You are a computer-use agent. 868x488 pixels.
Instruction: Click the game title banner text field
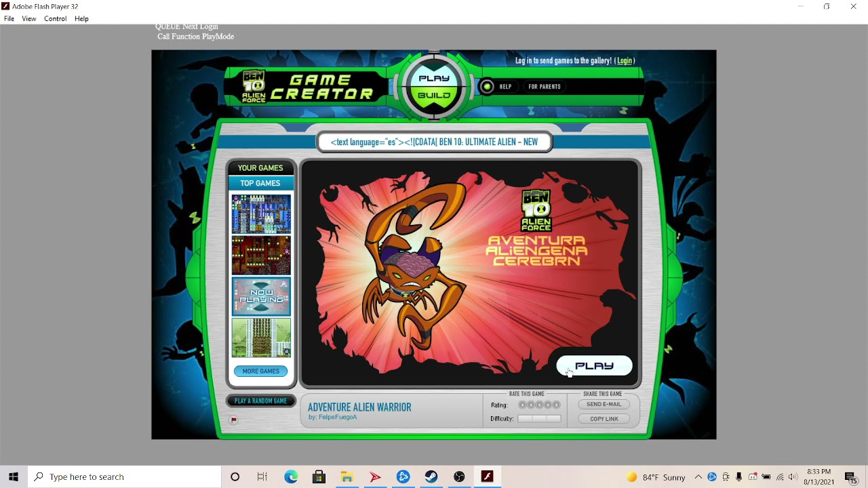click(x=434, y=142)
